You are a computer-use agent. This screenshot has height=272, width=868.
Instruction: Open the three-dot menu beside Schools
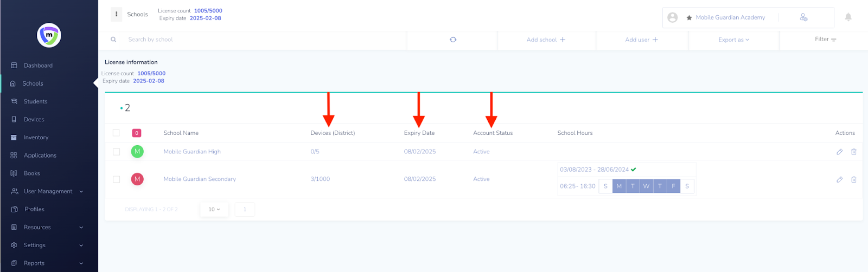pyautogui.click(x=116, y=14)
